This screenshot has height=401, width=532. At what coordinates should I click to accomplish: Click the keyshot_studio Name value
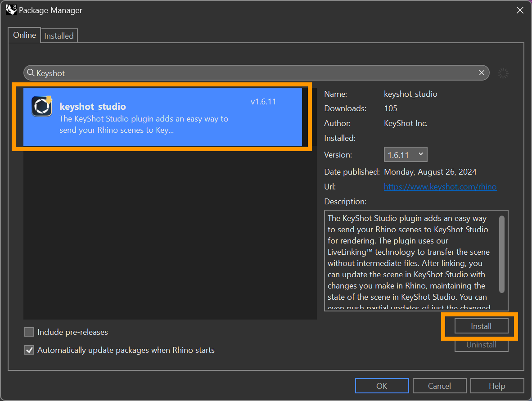(x=410, y=94)
